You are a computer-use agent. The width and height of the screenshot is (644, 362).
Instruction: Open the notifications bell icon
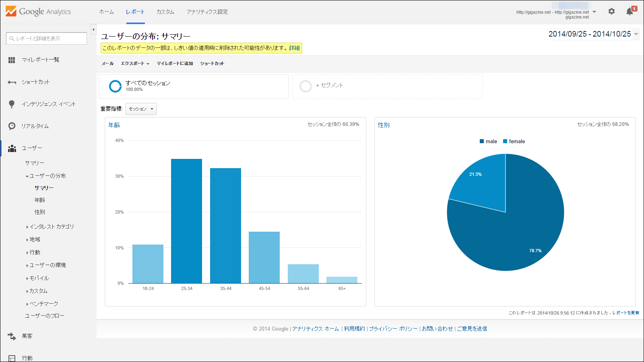tap(630, 12)
